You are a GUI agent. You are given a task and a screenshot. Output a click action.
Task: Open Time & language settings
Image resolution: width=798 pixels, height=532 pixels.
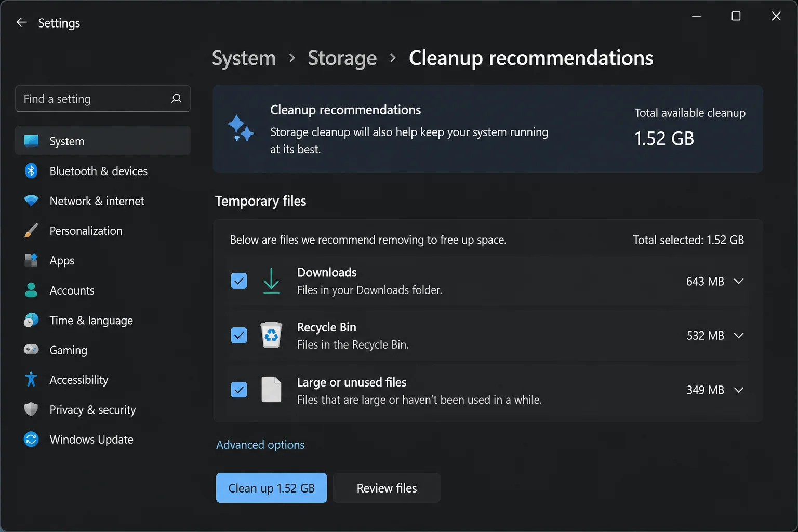pyautogui.click(x=103, y=320)
